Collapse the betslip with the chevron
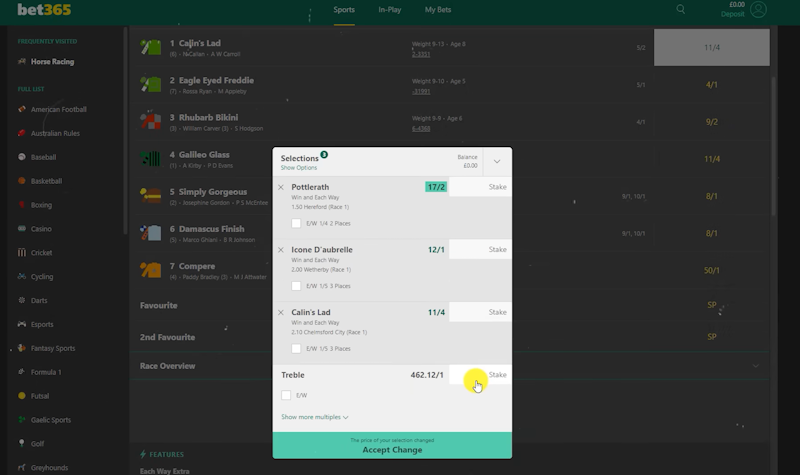 click(x=497, y=162)
